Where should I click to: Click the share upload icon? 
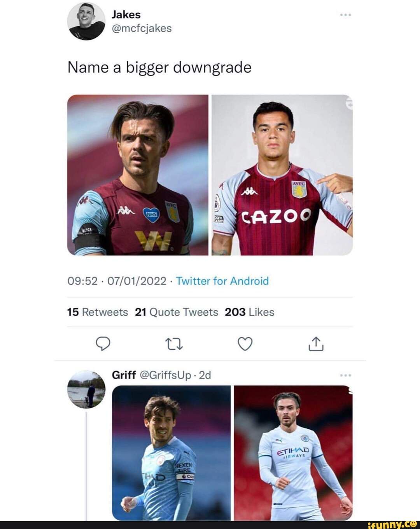(316, 343)
